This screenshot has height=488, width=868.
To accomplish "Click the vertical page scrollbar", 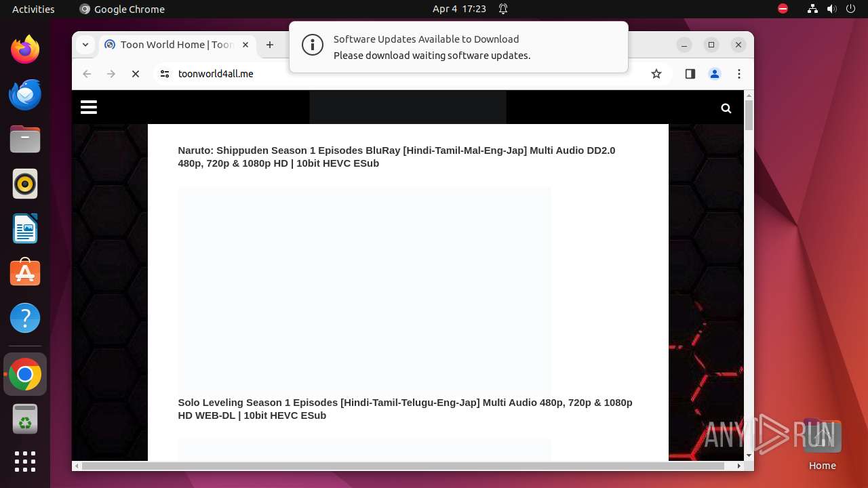I will tap(749, 115).
